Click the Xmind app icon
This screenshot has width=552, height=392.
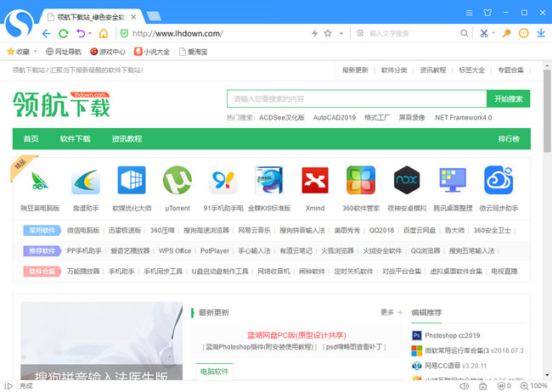(315, 180)
